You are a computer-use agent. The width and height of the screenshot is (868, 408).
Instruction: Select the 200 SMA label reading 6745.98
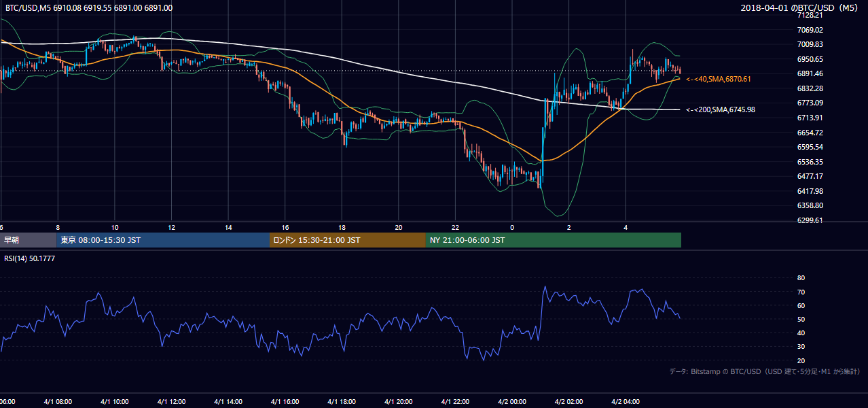tap(721, 109)
